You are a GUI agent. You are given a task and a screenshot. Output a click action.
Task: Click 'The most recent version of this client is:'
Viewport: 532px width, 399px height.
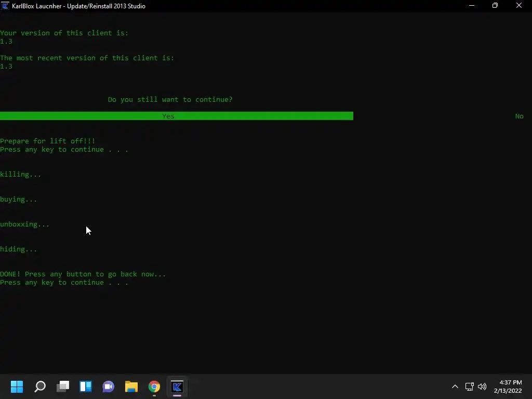click(x=87, y=58)
